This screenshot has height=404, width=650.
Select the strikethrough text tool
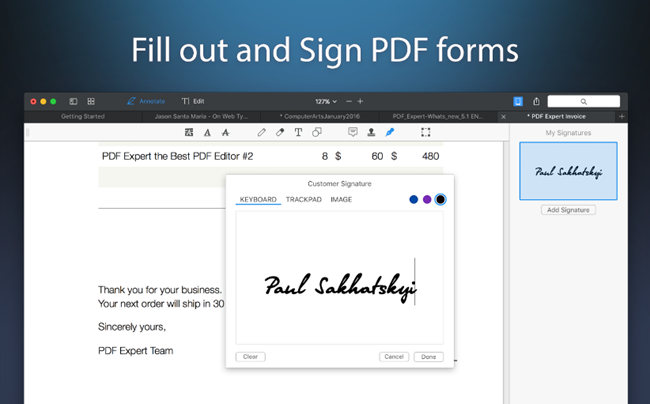(226, 132)
